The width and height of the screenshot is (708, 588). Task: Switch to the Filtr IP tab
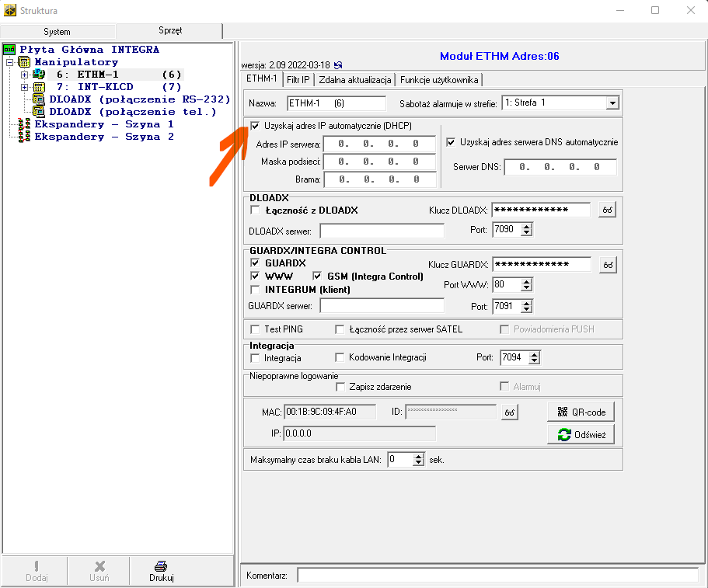pyautogui.click(x=298, y=79)
